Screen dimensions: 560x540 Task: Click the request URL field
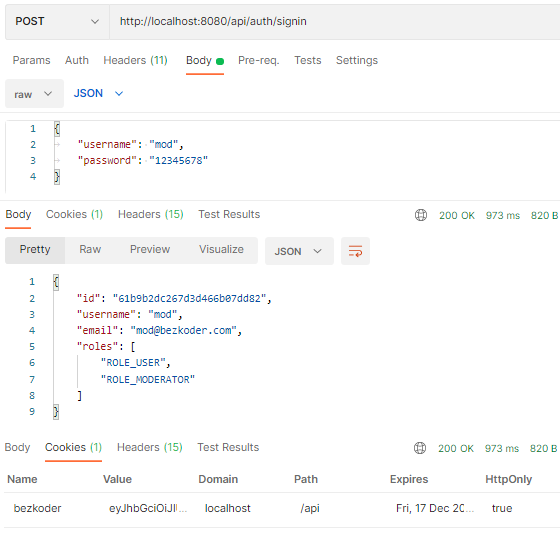[334, 21]
